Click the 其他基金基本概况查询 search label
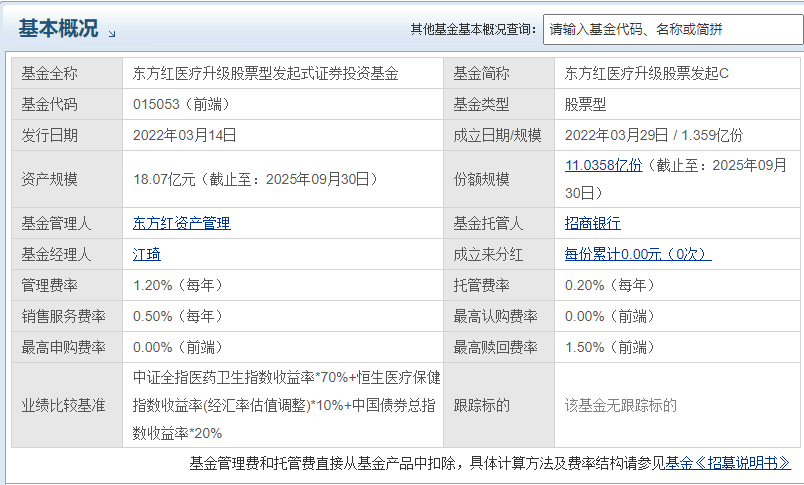804x485 pixels. click(x=473, y=29)
